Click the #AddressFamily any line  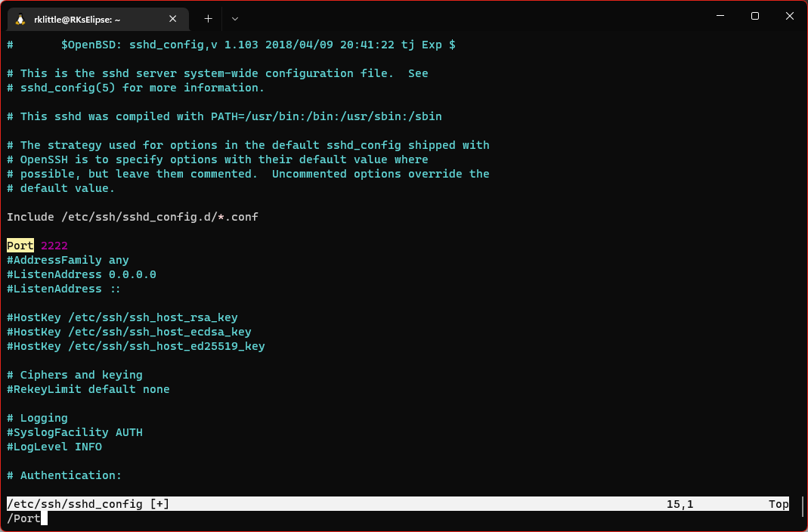pyautogui.click(x=68, y=260)
